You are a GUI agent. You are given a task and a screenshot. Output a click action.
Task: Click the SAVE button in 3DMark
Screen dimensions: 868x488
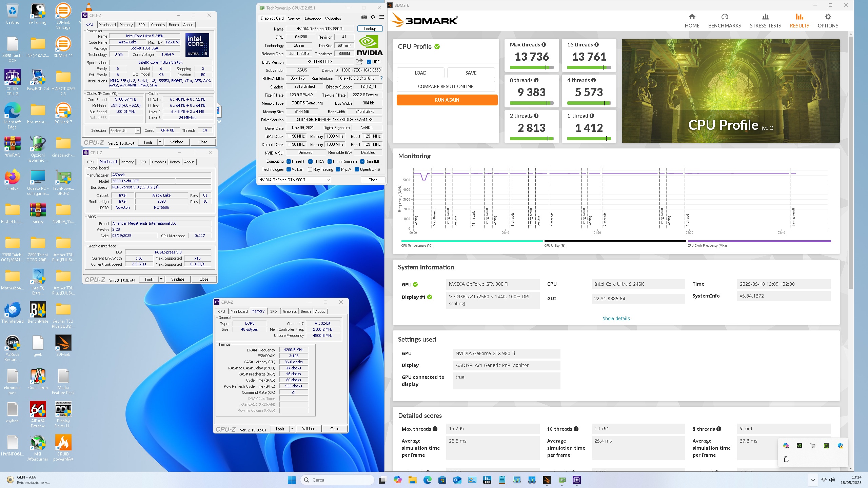point(471,73)
